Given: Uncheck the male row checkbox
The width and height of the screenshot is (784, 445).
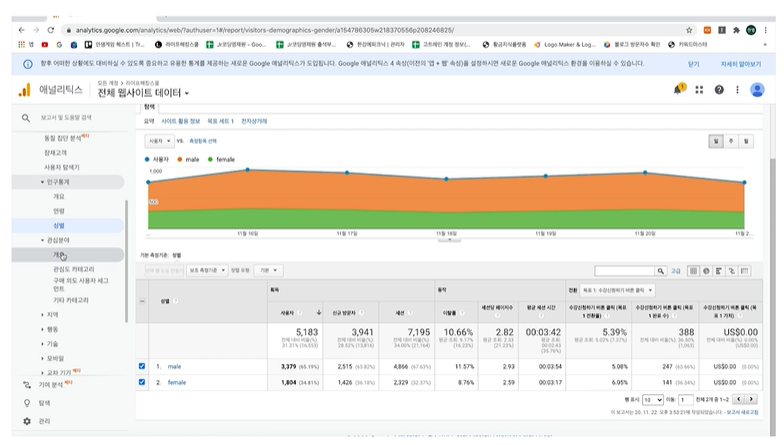Looking at the screenshot, I should tap(142, 366).
